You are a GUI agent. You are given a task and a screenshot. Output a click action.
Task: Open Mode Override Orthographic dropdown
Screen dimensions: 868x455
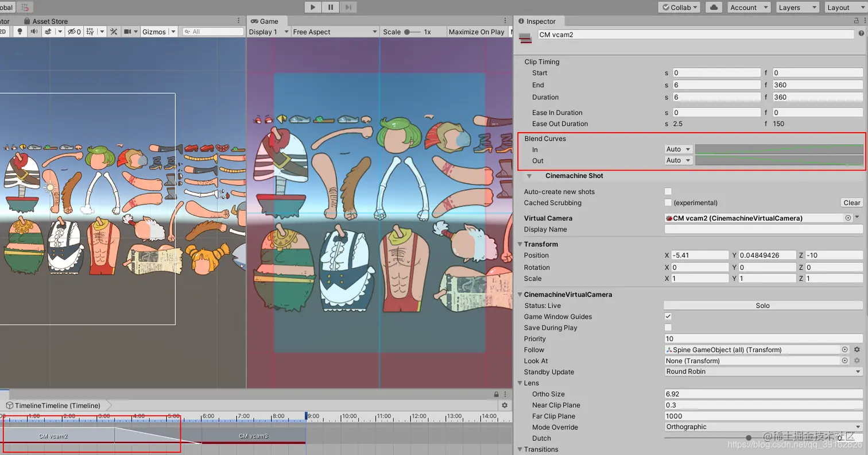pyautogui.click(x=763, y=427)
